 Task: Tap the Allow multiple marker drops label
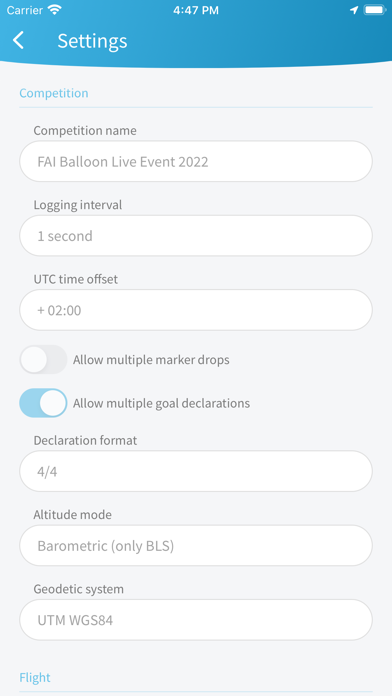151,360
